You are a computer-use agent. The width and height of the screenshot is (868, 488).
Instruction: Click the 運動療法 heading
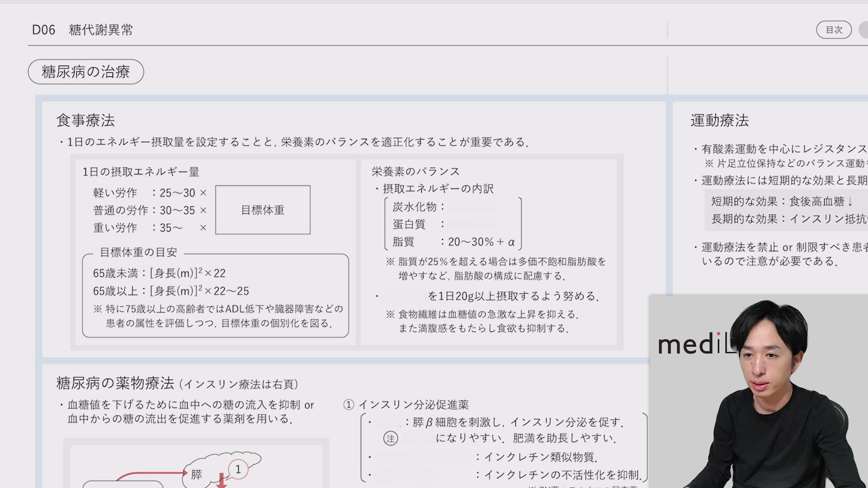(x=719, y=121)
